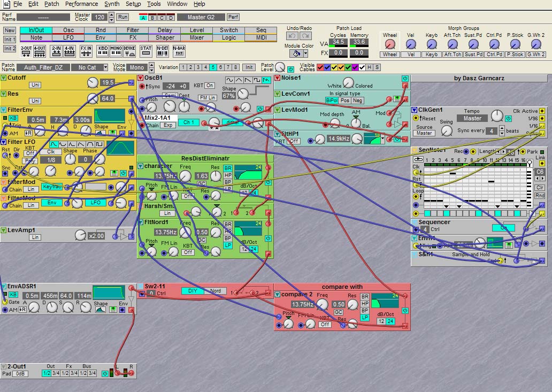Toggle blue cable visibility checkbox
The width and height of the screenshot is (552, 392).
tap(327, 67)
